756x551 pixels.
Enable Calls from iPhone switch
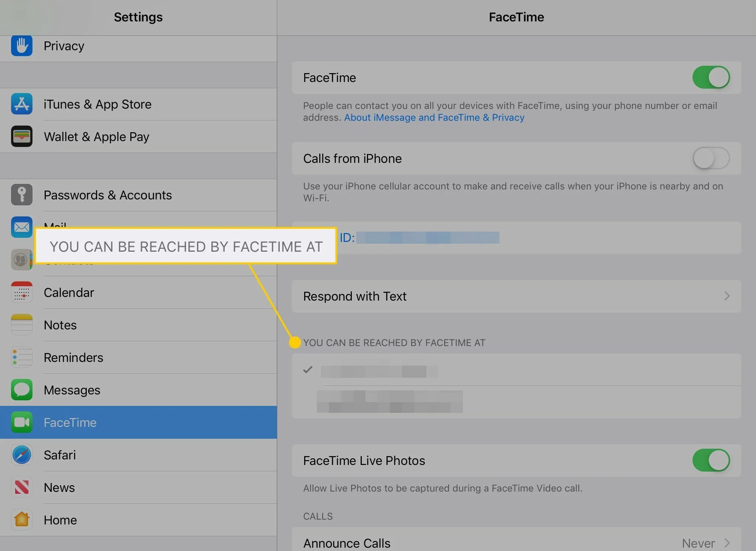click(x=711, y=158)
